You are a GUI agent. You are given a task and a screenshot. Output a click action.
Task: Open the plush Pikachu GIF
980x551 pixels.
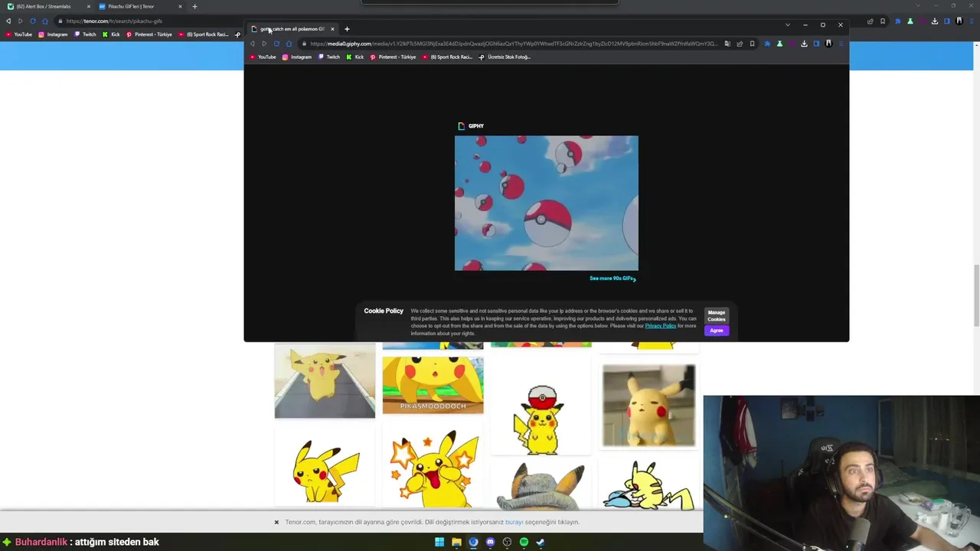pyautogui.click(x=648, y=406)
